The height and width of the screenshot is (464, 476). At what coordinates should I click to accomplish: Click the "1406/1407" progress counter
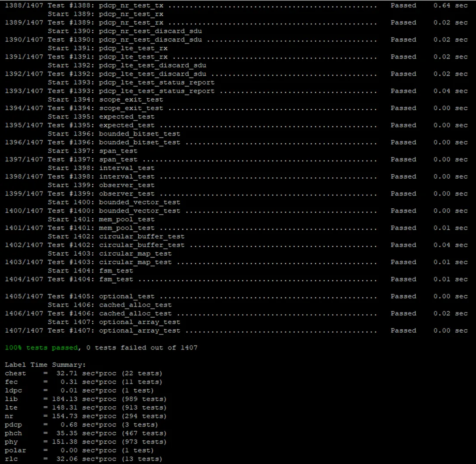click(24, 313)
